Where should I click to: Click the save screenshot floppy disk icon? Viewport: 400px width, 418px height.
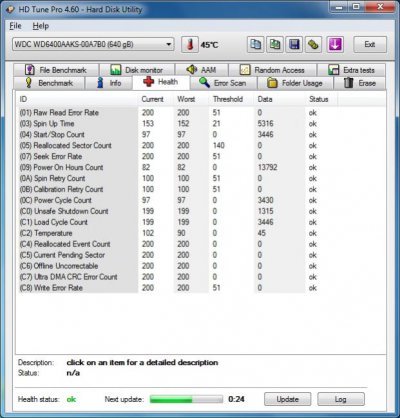294,44
